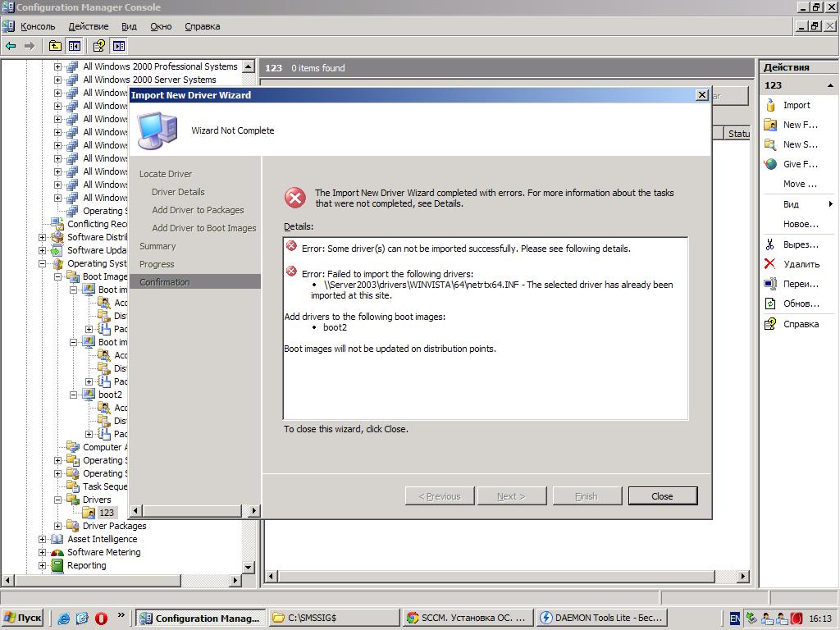Click the Import icon in the actions pane

[770, 105]
